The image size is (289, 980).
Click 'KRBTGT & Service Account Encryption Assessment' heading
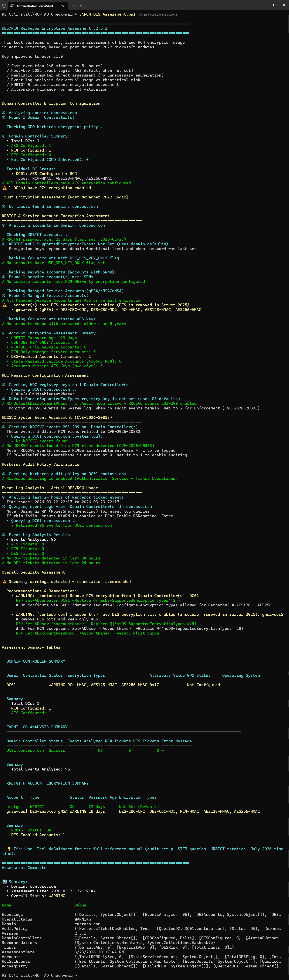[56, 216]
